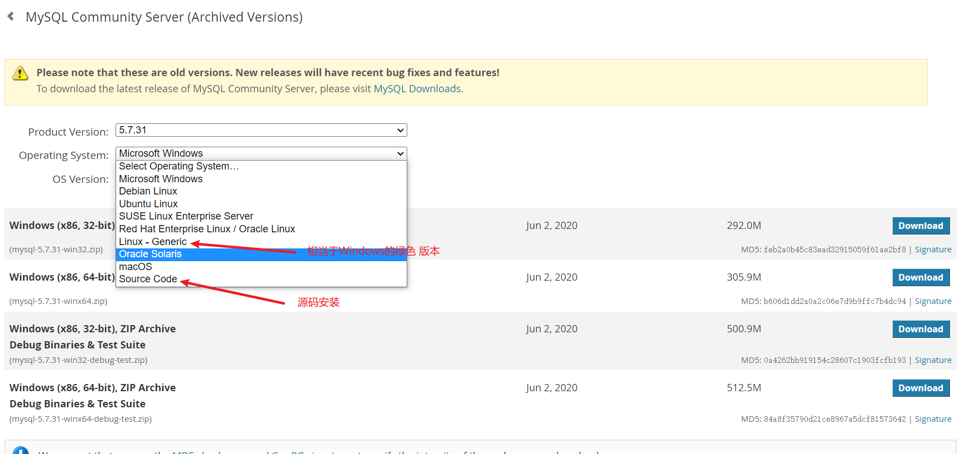The height and width of the screenshot is (454, 980).
Task: Click the 'Windows (x86, 32-bit), ZIP Archive' debug title
Action: click(x=93, y=328)
